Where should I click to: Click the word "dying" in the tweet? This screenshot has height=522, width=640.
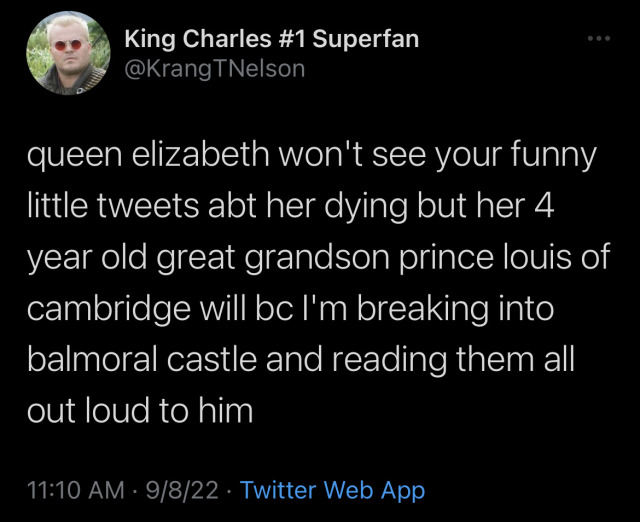(x=391, y=206)
